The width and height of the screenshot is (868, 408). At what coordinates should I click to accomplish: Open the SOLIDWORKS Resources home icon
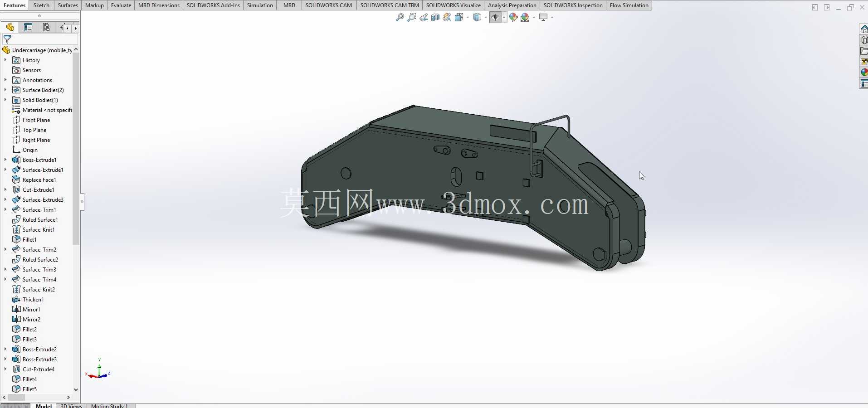864,29
